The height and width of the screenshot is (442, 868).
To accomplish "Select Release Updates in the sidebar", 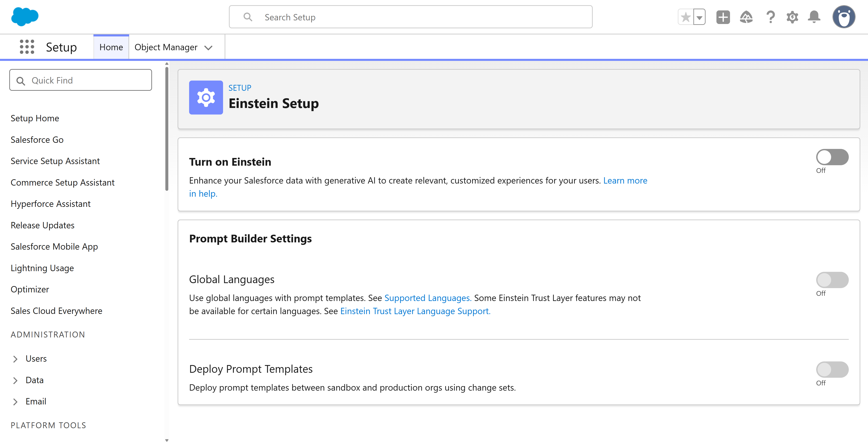I will (x=43, y=225).
